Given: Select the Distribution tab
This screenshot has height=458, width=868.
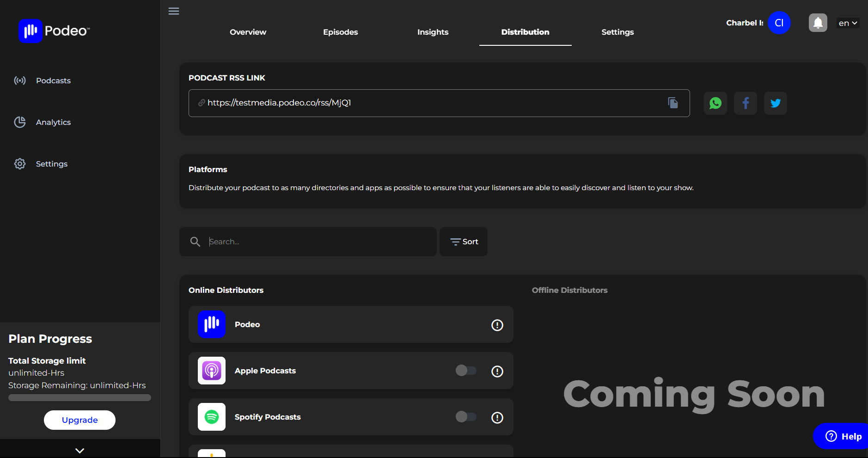Looking at the screenshot, I should tap(526, 32).
